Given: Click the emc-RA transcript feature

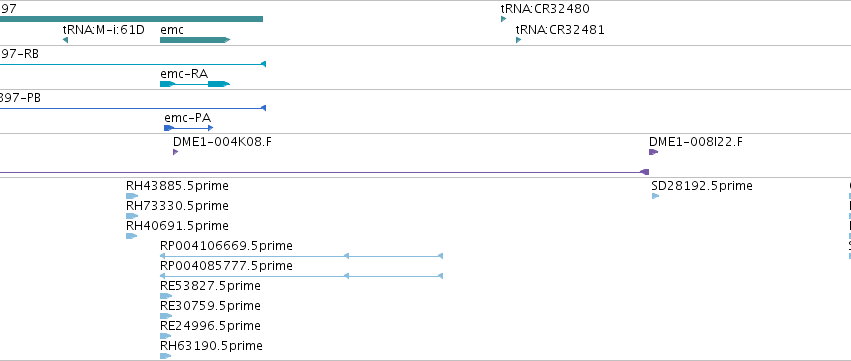Looking at the screenshot, I should coord(195,84).
